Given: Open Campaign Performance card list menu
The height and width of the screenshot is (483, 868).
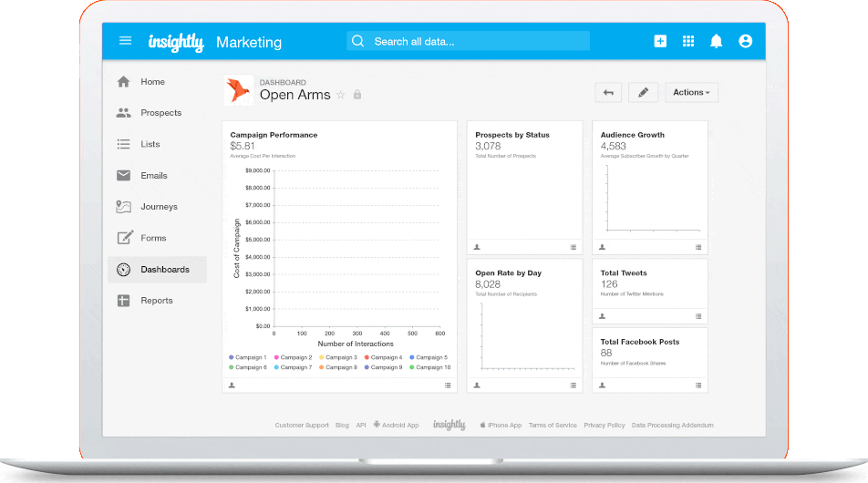Looking at the screenshot, I should pyautogui.click(x=448, y=385).
